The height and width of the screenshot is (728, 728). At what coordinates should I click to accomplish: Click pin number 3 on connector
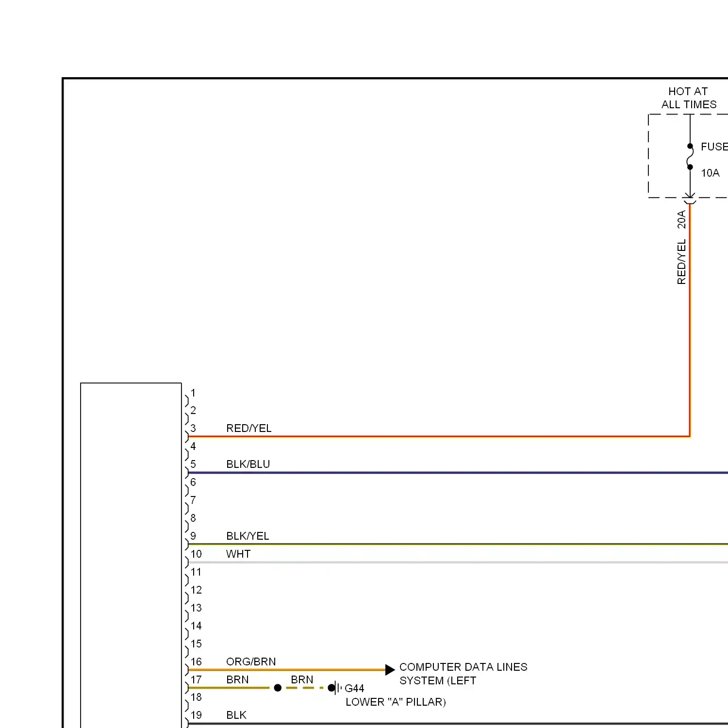(193, 428)
